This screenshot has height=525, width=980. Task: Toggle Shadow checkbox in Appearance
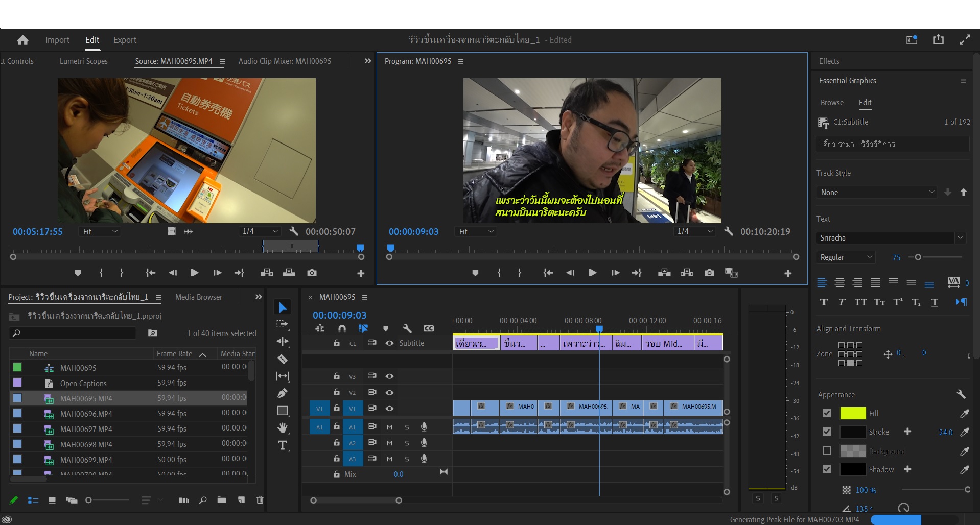click(x=827, y=469)
